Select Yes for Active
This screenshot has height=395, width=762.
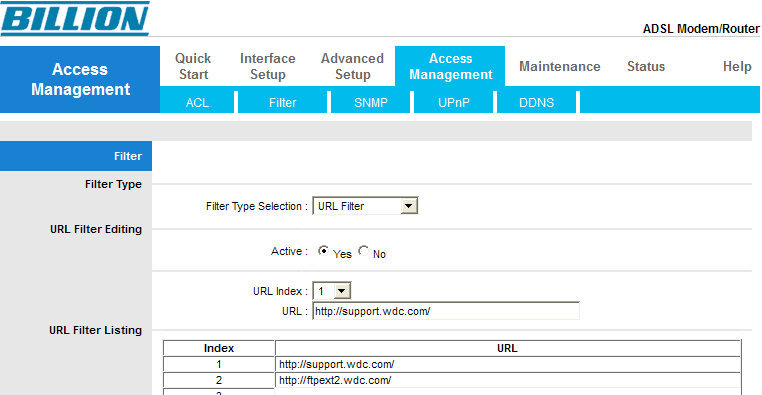[323, 251]
